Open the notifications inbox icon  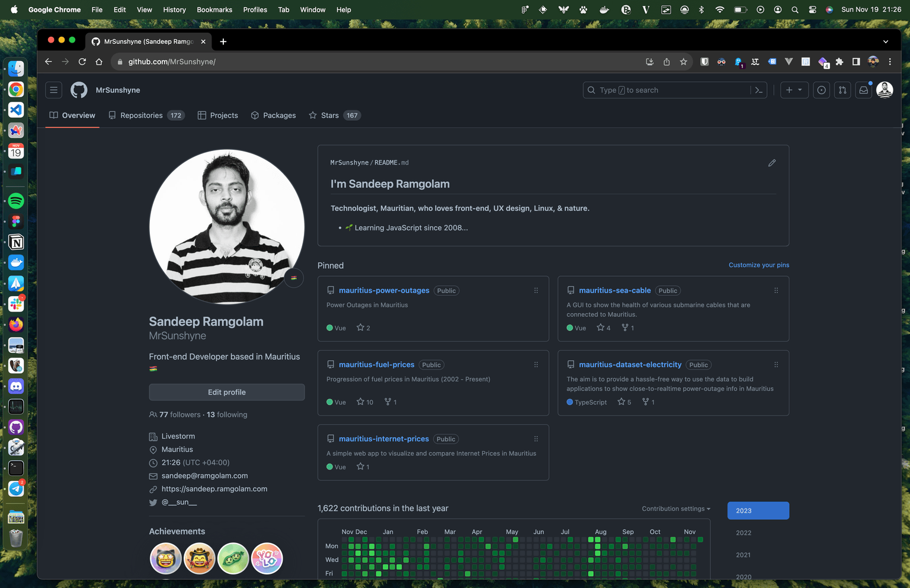[864, 90]
